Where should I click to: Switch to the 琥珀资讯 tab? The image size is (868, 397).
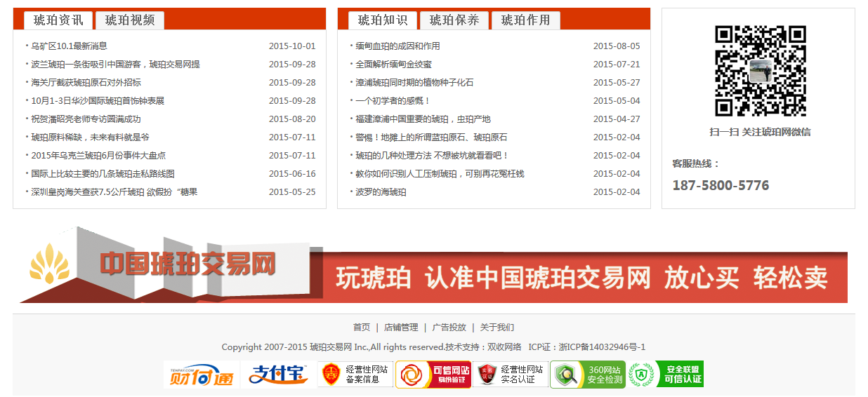click(58, 20)
